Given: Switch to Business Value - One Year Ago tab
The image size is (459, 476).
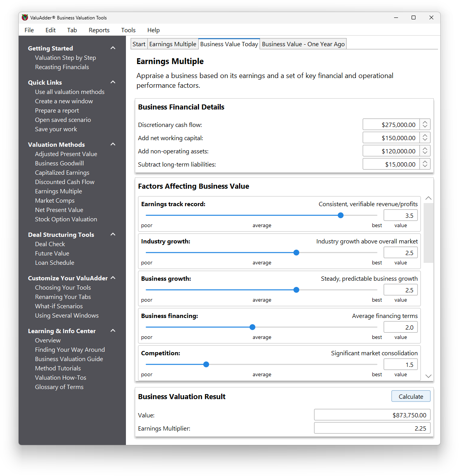Looking at the screenshot, I should [x=303, y=44].
